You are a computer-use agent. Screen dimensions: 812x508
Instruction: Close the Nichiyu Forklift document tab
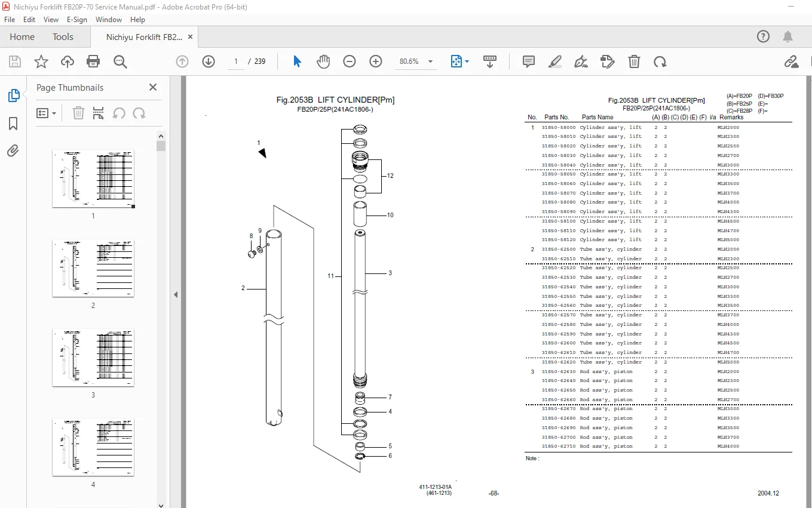click(x=191, y=36)
